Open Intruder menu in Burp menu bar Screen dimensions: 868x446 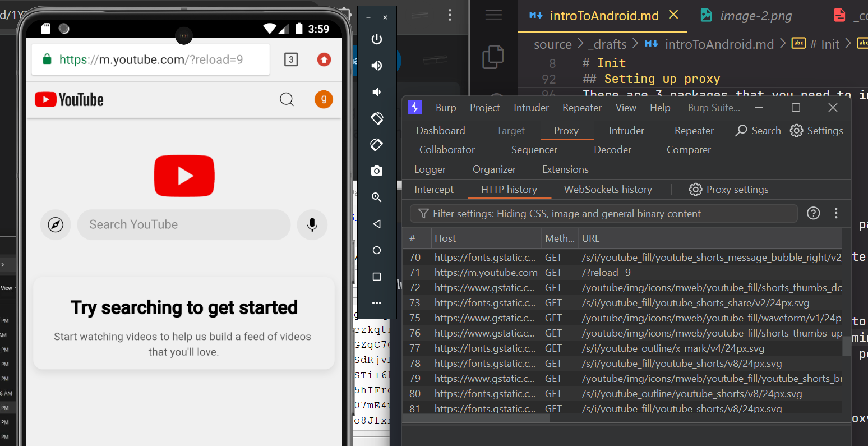531,108
